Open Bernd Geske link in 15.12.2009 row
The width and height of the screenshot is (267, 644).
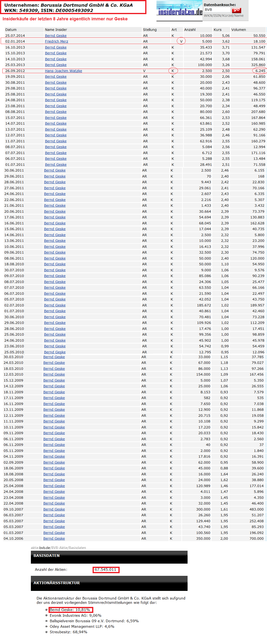click(x=54, y=380)
